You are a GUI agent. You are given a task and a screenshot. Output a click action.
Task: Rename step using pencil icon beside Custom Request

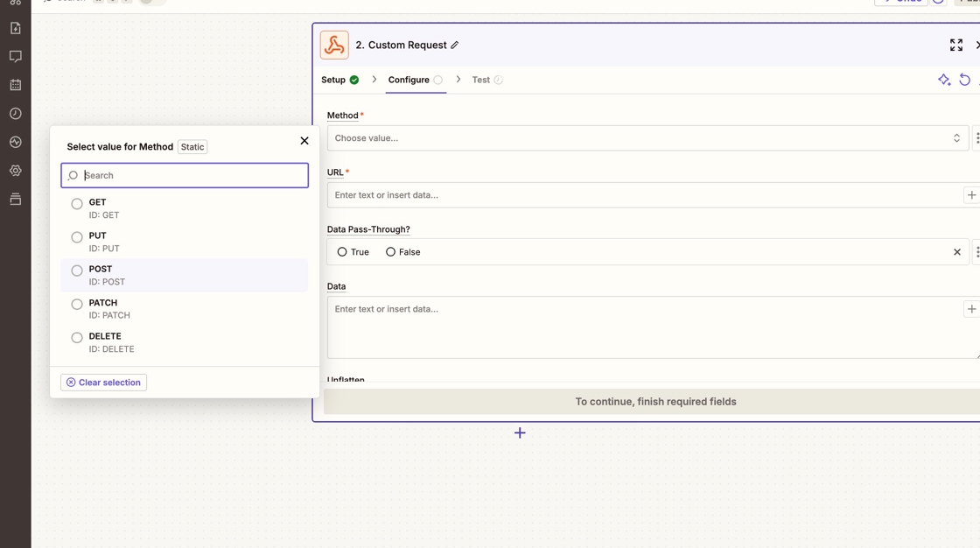coord(455,45)
